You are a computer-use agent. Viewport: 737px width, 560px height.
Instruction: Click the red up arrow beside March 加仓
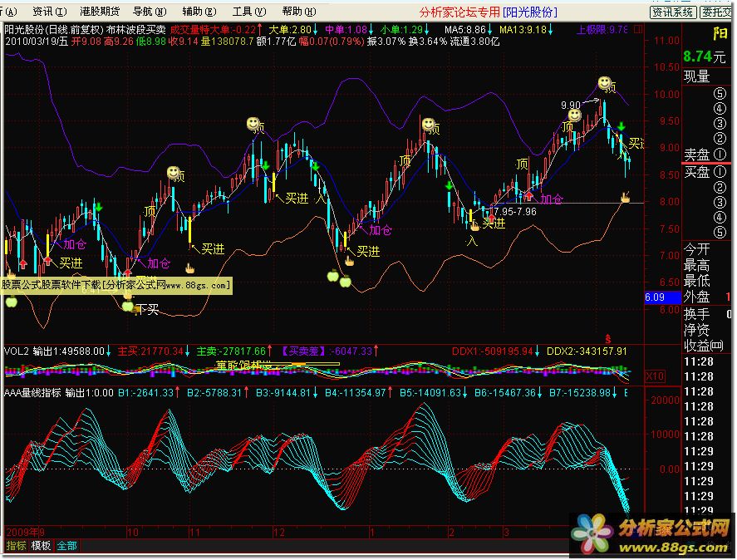coord(529,195)
